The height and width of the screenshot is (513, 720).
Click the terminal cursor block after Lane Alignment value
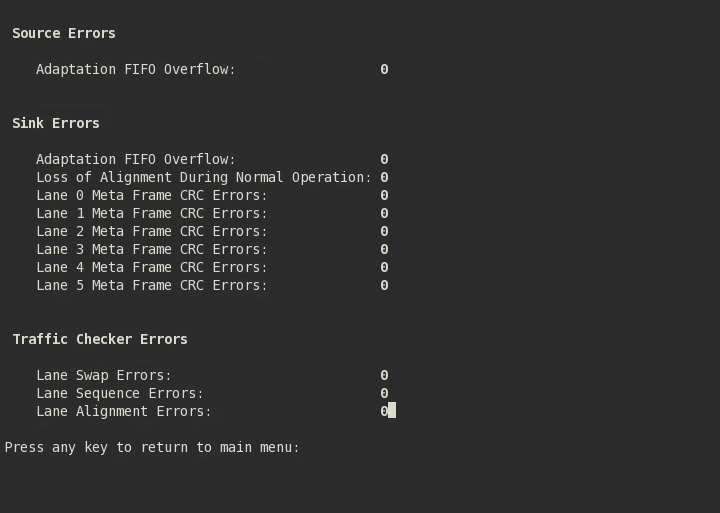coord(392,410)
